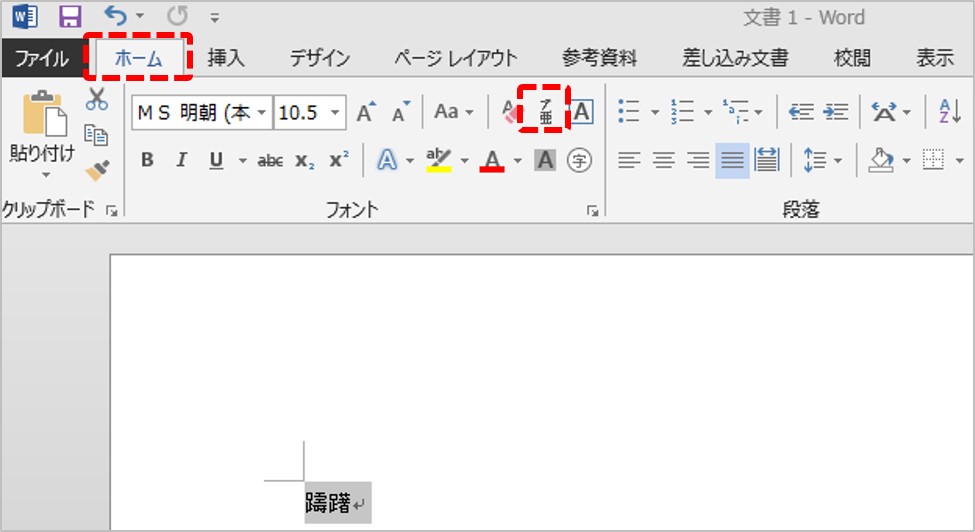Viewport: 975px width, 532px height.
Task: Toggle justify alignment
Action: point(732,160)
